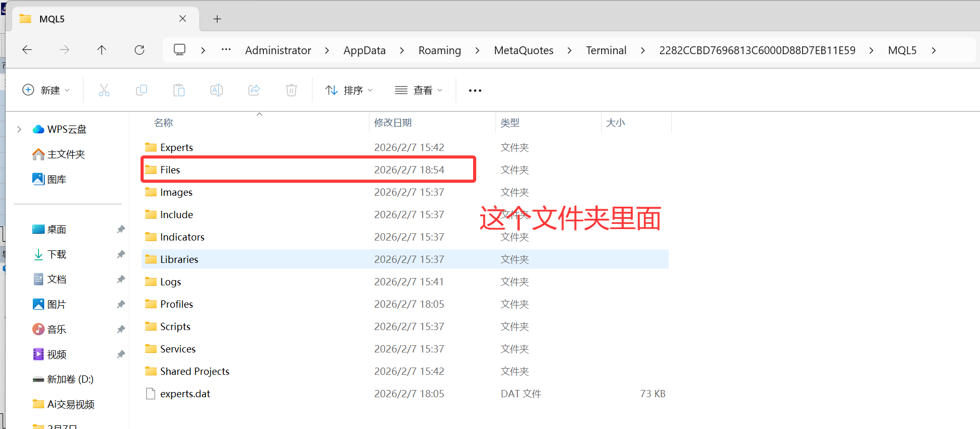Click Administrator in the address bar
This screenshot has width=980, height=429.
(x=278, y=51)
